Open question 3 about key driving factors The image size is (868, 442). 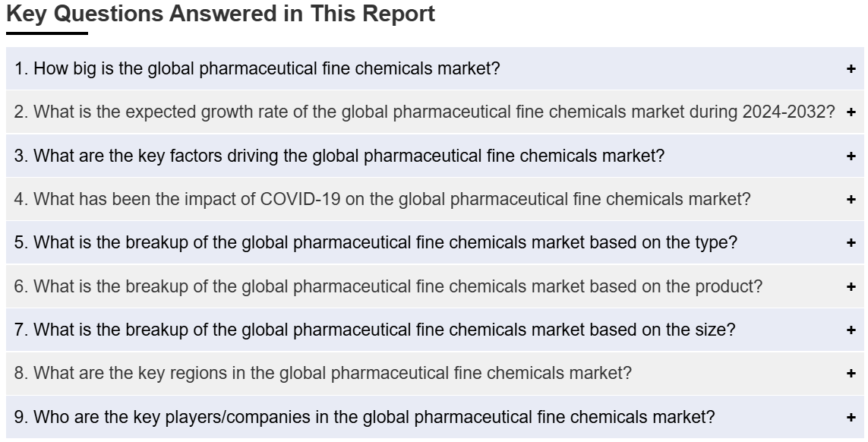[339, 156]
